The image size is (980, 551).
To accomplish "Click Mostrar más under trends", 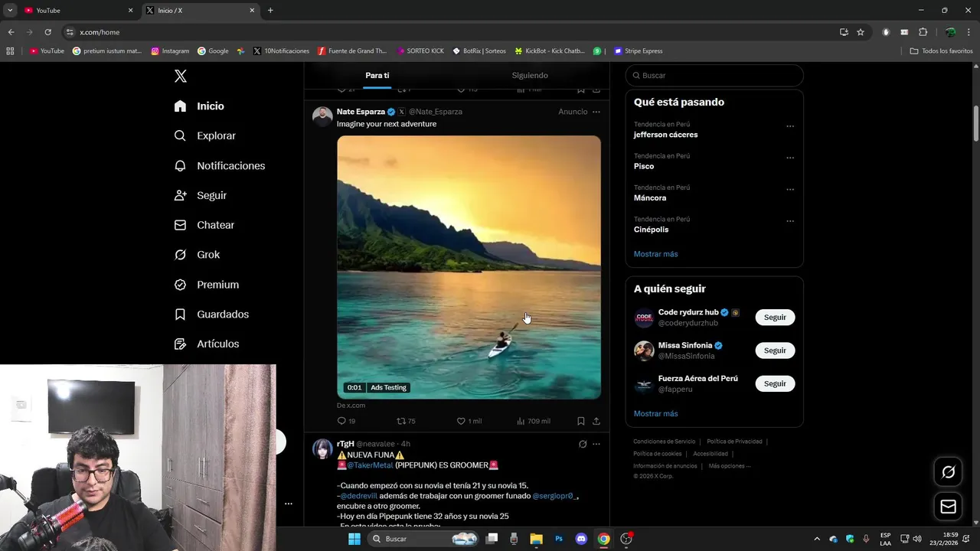I will click(x=655, y=254).
